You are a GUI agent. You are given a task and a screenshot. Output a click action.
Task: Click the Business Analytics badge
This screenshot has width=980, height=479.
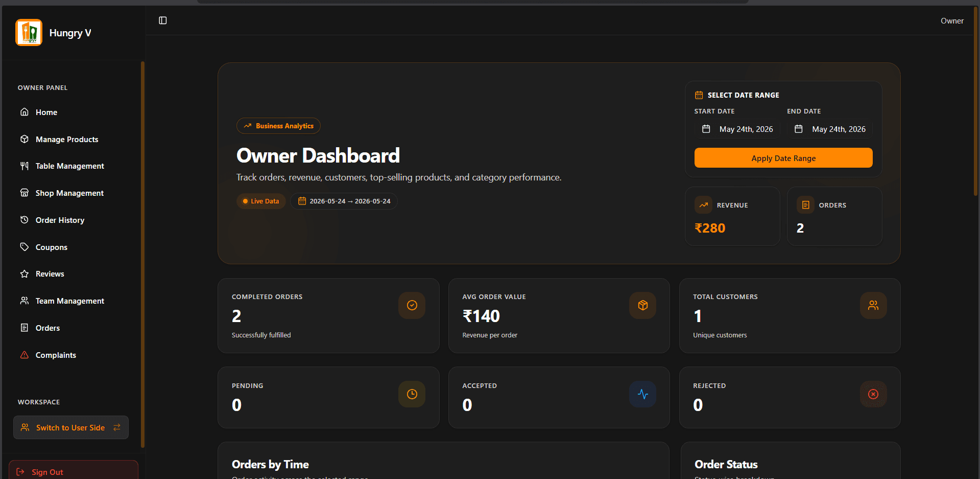tap(278, 126)
